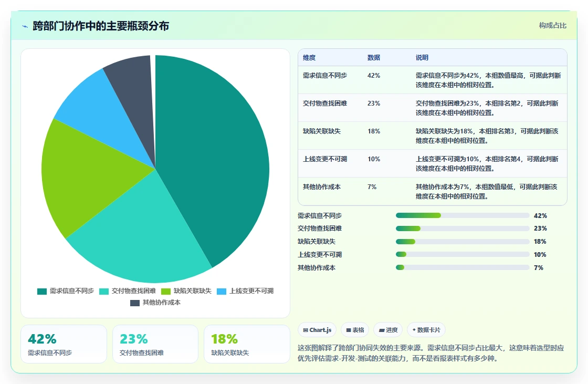Click 交付物查找困难 label in progress list

pos(320,228)
